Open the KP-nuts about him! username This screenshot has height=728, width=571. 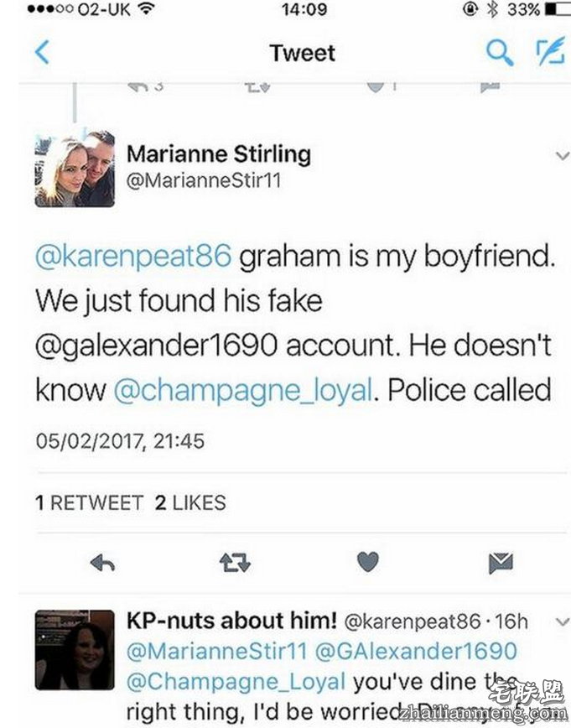(x=231, y=621)
